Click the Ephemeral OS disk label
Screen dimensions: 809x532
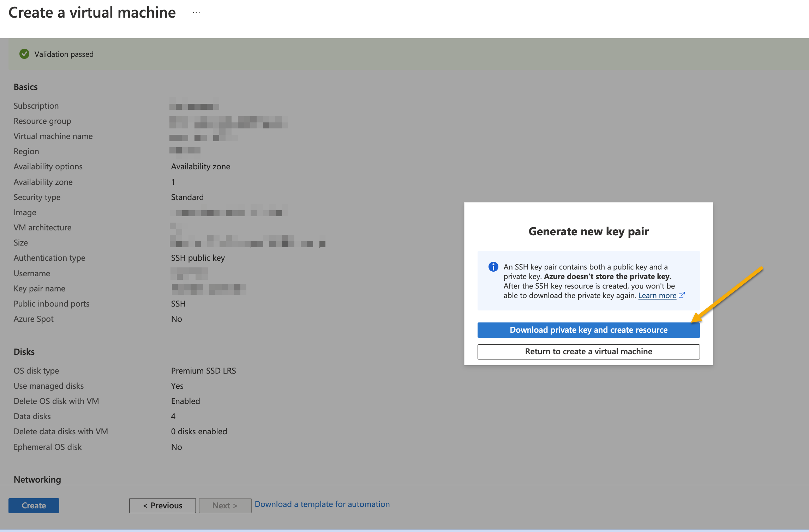point(48,447)
